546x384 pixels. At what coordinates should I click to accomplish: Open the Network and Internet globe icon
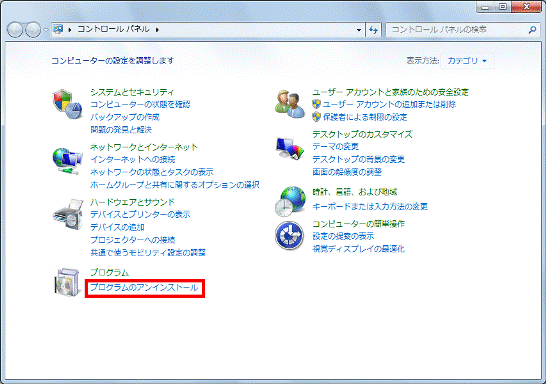[68, 160]
